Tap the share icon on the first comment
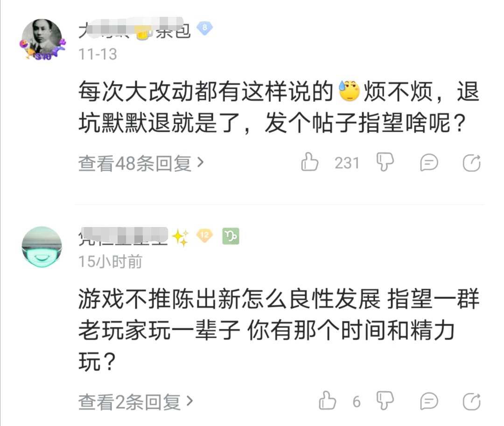The height and width of the screenshot is (426, 504). click(471, 163)
